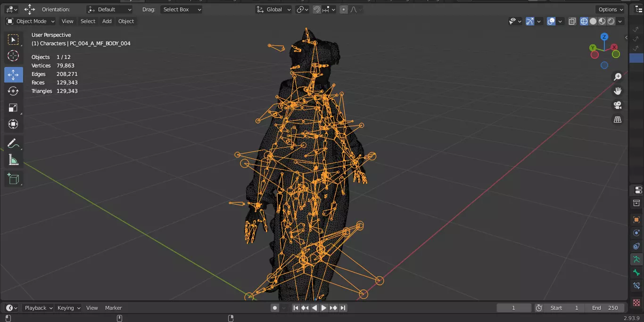Expand the viewport shading options arrow
This screenshot has width=644, height=322.
click(620, 21)
